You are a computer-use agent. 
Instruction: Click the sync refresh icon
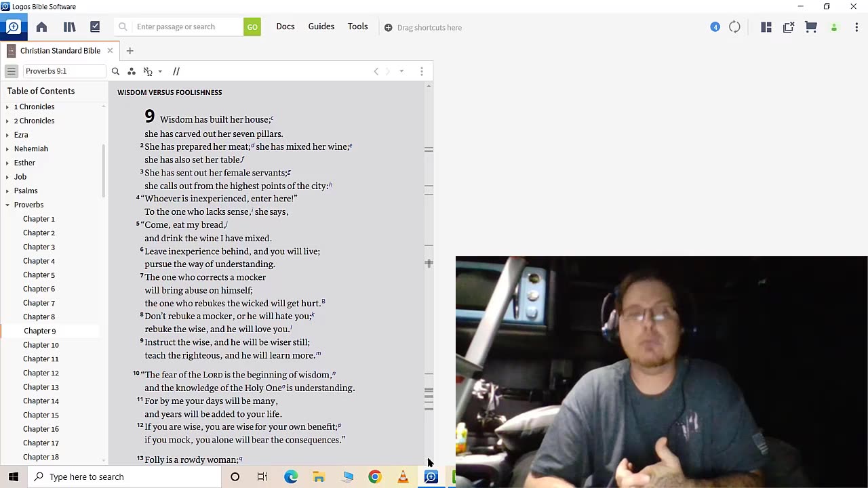point(734,27)
